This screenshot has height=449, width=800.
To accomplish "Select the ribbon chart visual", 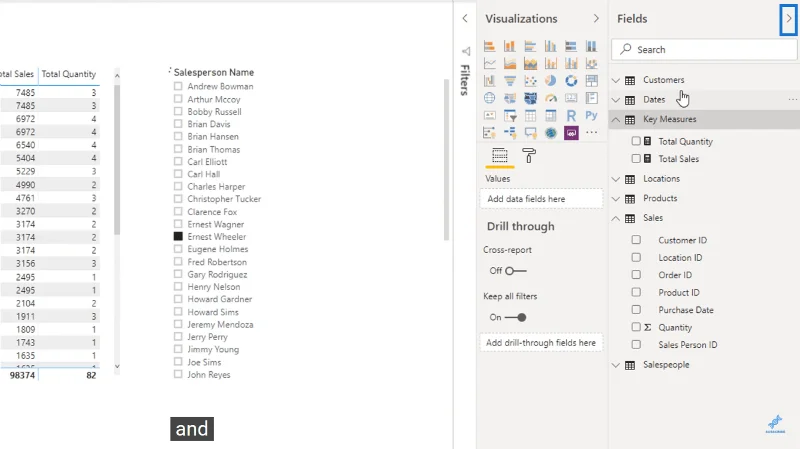I will pyautogui.click(x=591, y=64).
